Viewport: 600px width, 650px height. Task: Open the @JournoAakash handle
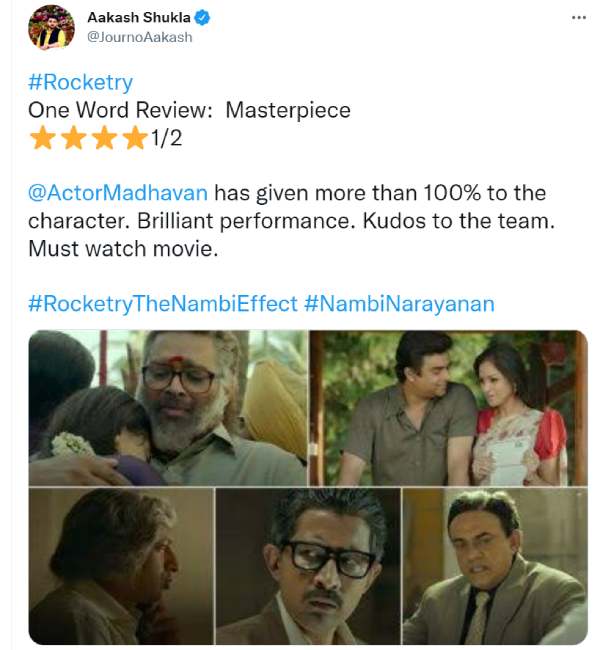click(x=140, y=37)
